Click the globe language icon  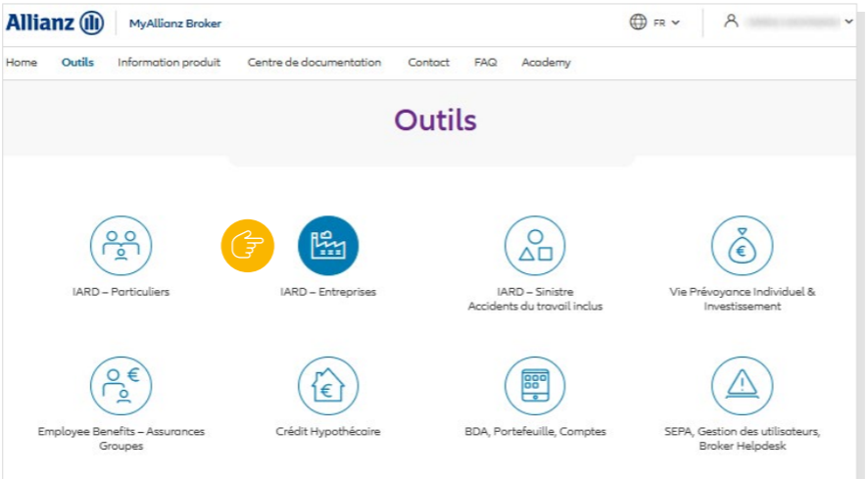(638, 22)
